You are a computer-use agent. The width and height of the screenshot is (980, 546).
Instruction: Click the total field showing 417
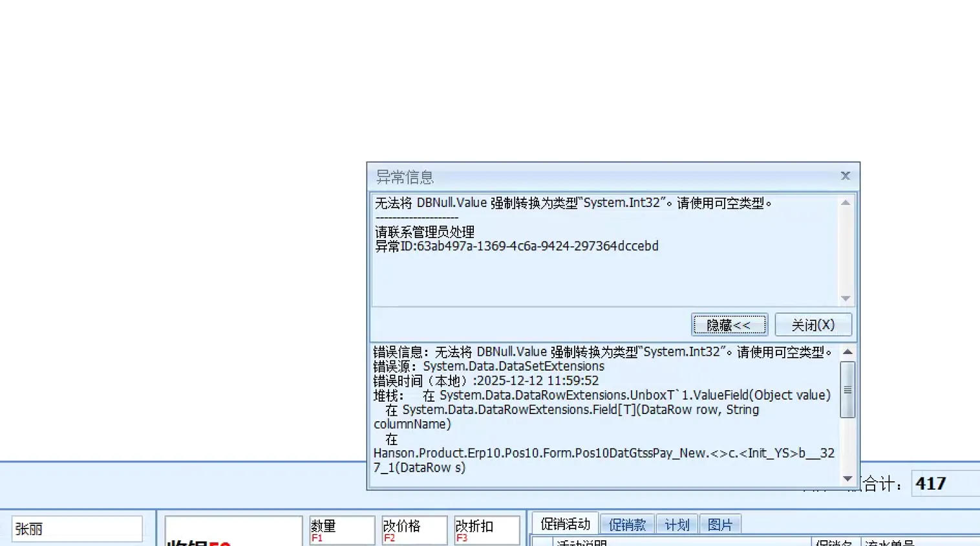[945, 483]
